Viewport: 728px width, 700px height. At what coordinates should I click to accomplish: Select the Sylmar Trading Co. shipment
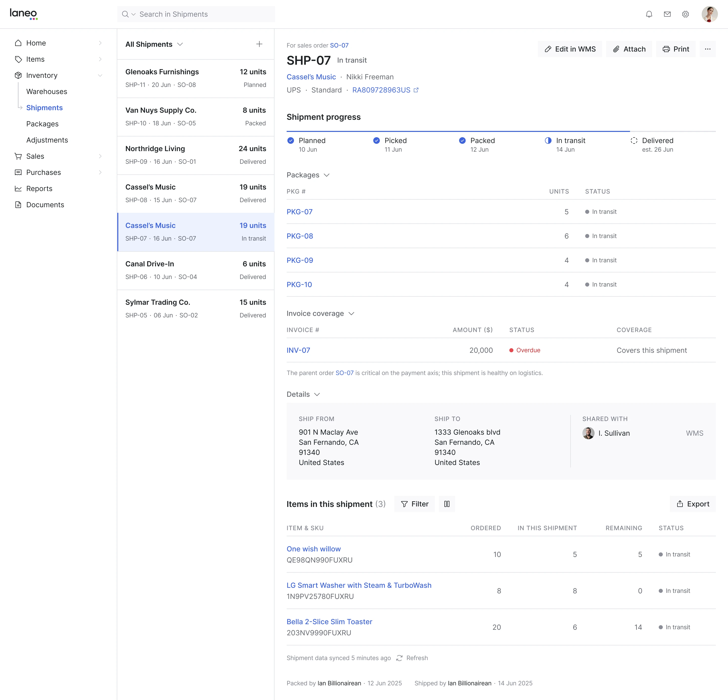pyautogui.click(x=196, y=309)
